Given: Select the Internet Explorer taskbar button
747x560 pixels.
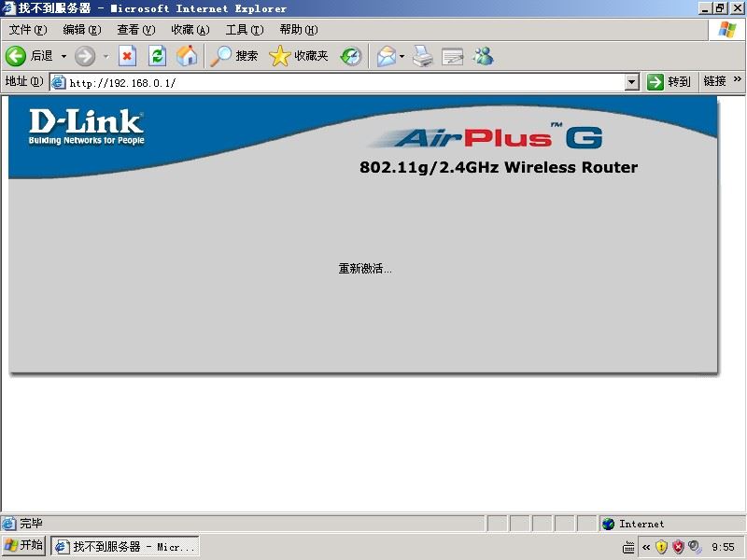Looking at the screenshot, I should click(125, 547).
